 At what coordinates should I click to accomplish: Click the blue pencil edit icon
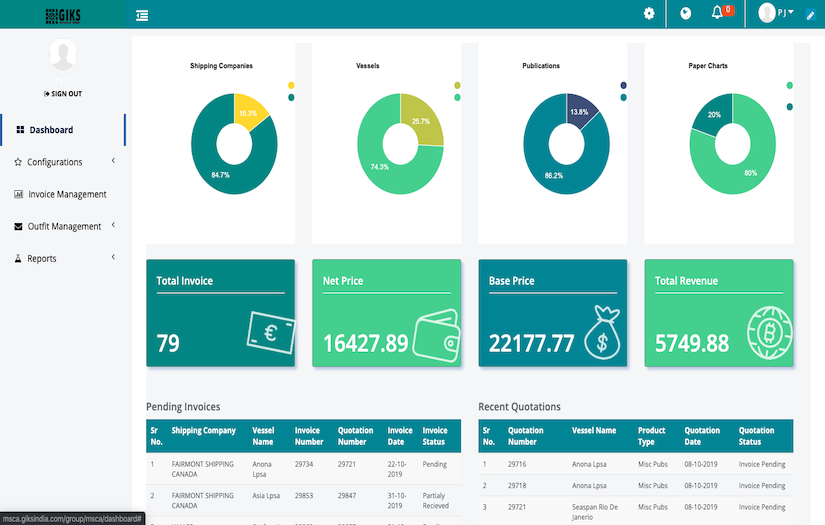[810, 15]
